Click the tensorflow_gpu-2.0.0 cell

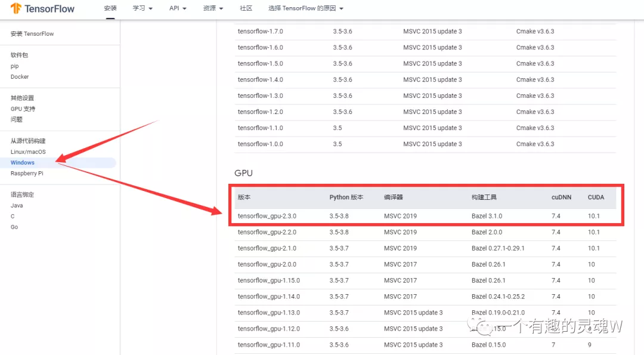coord(267,264)
